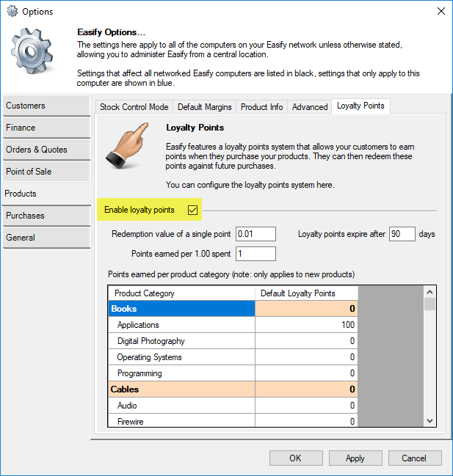Click the Programming loyalty points cell

(x=306, y=373)
